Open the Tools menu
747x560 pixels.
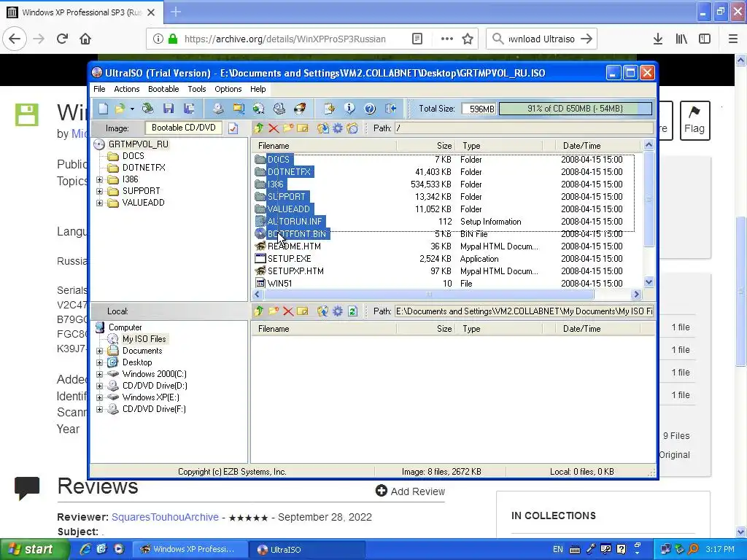pos(197,89)
